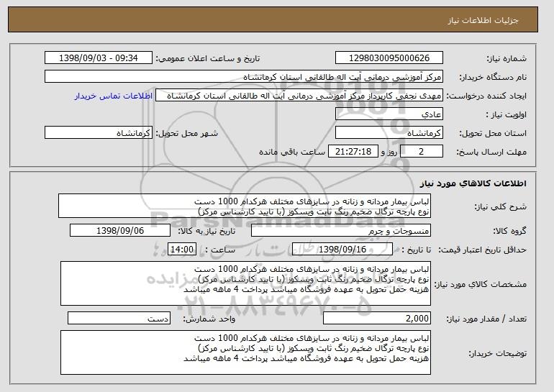Select the نام دستگاه خریدار field
This screenshot has width=554, height=392.
tap(244, 77)
